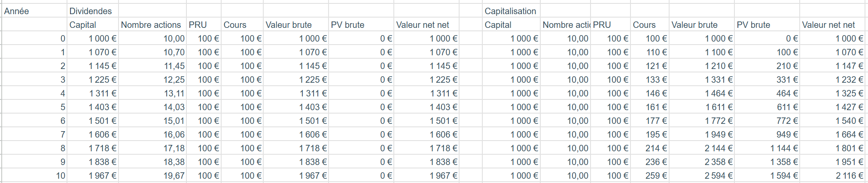Select the "Capitalisation" section header cell

click(510, 11)
